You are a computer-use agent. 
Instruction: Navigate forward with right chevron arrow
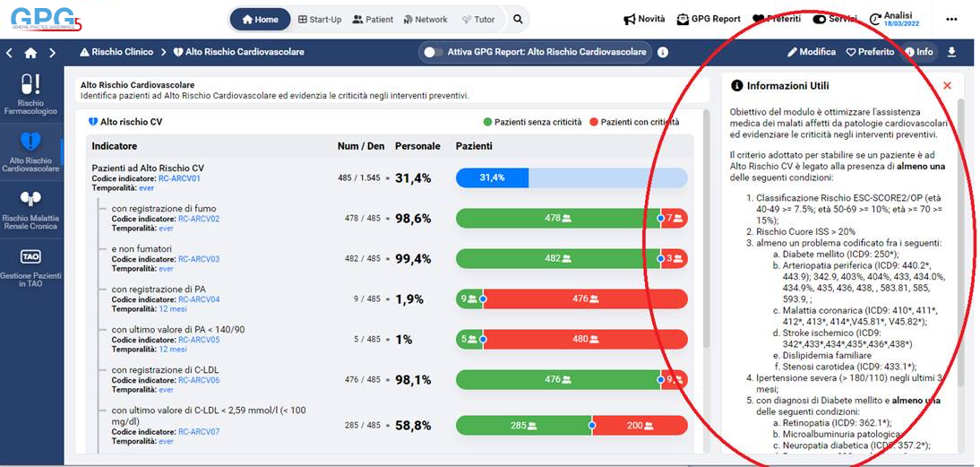tap(52, 53)
